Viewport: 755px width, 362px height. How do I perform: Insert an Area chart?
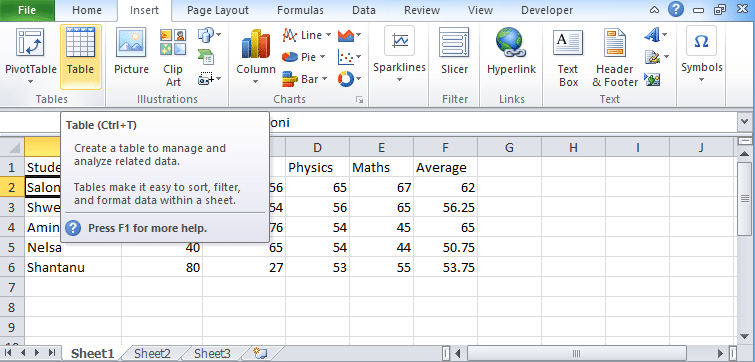pyautogui.click(x=350, y=35)
